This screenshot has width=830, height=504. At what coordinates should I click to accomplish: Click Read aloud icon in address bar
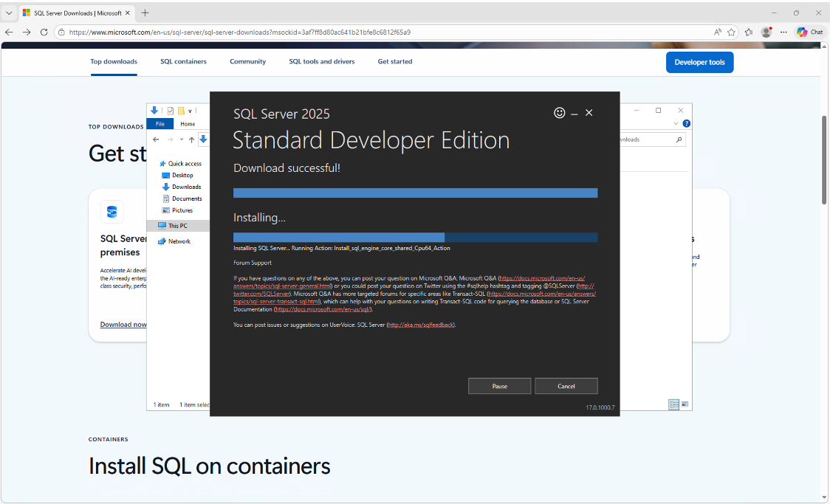click(x=717, y=32)
